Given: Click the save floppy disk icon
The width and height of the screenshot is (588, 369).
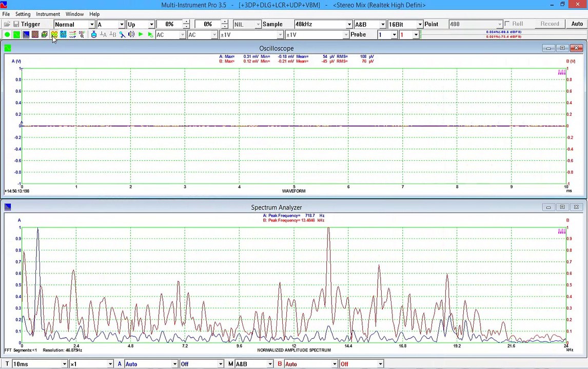Looking at the screenshot, I should 16,24.
